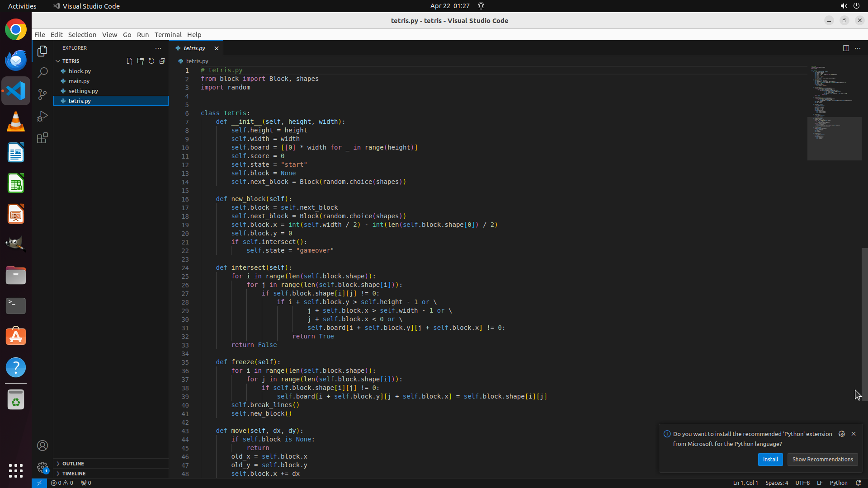
Task: Click the Split Editor Right icon
Action: pyautogui.click(x=846, y=48)
